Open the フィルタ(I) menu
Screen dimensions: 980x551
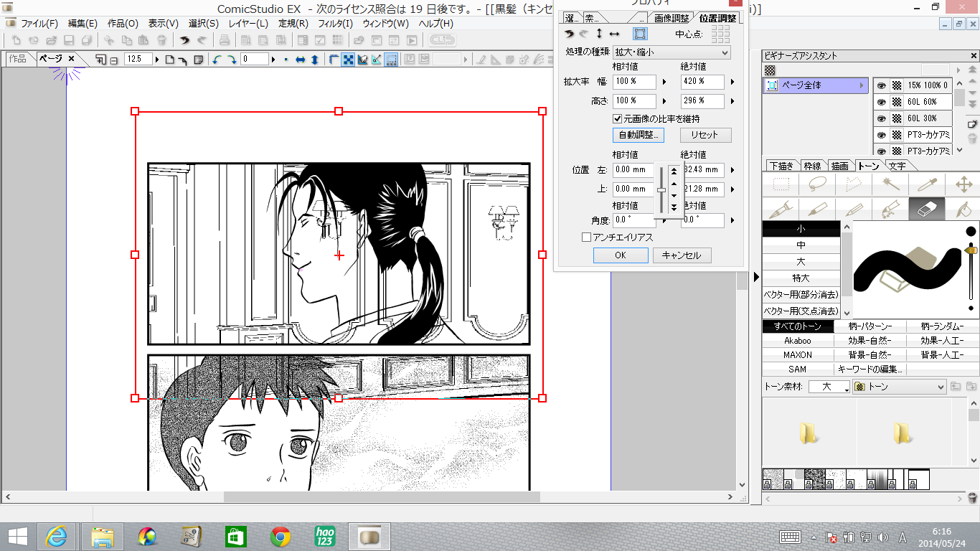336,23
